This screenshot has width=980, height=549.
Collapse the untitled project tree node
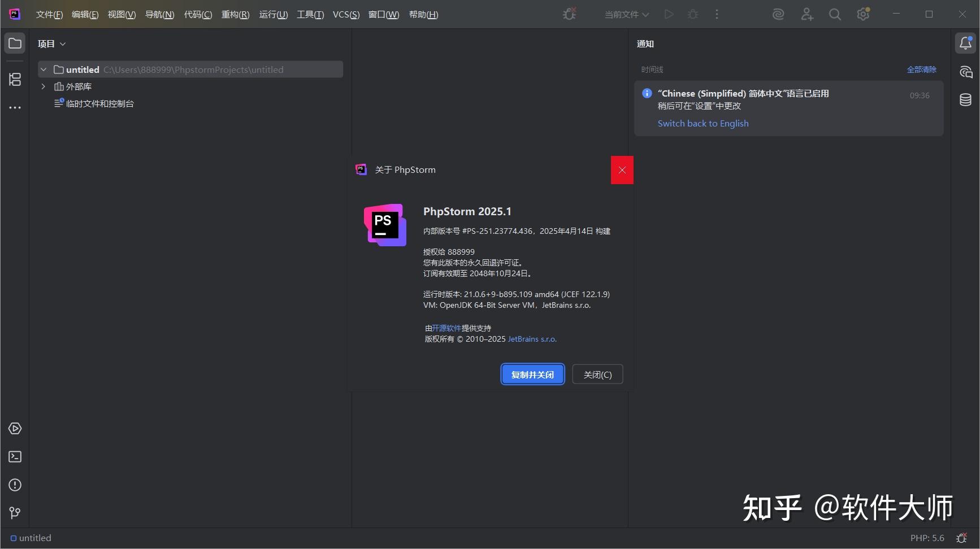44,69
